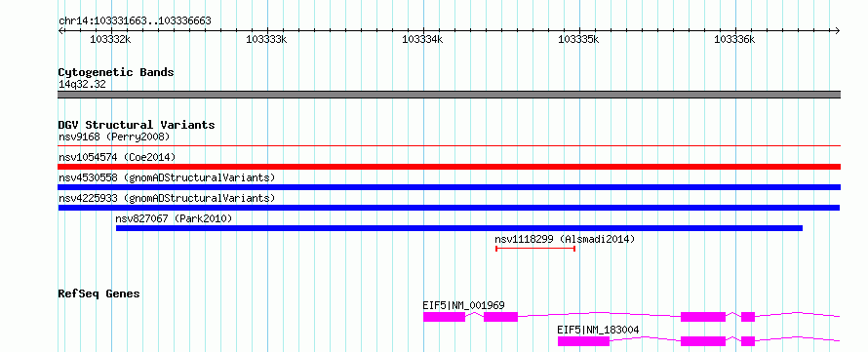The image size is (868, 352).
Task: Click the chr14:103331663..103336663 region label
Action: [135, 21]
